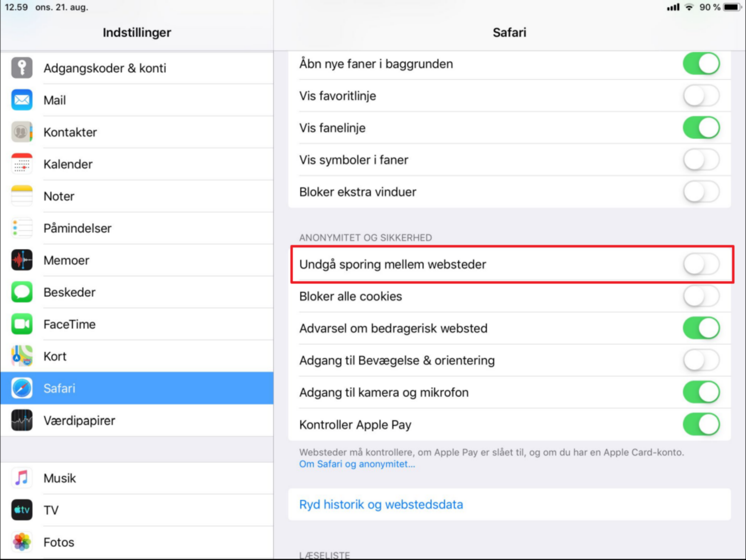Tap the Apple TV icon
The width and height of the screenshot is (746, 560).
pos(22,510)
